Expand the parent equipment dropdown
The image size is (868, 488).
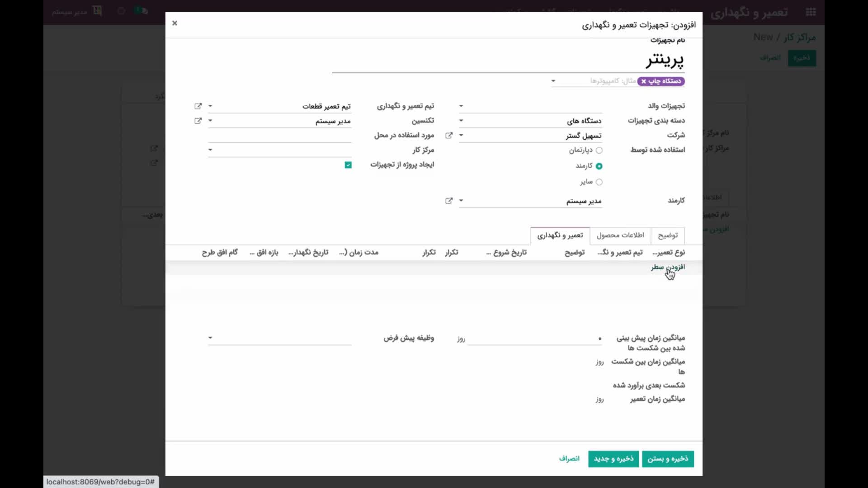coord(461,106)
